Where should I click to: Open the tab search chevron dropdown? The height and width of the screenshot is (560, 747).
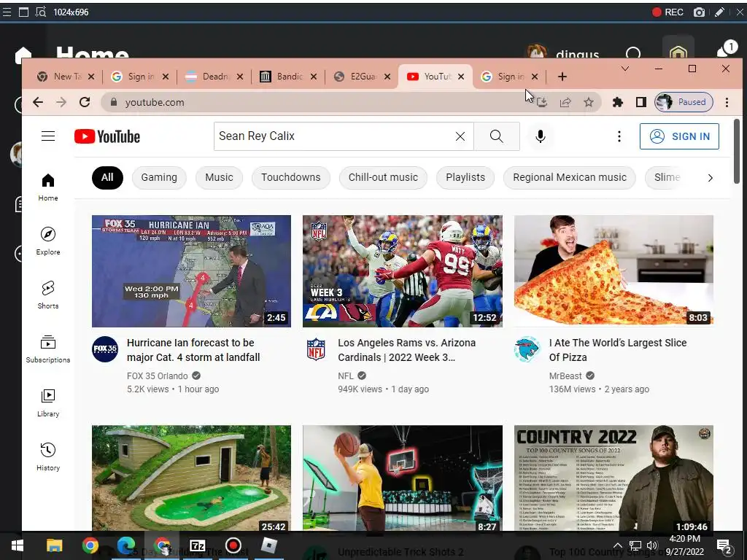[x=625, y=69]
